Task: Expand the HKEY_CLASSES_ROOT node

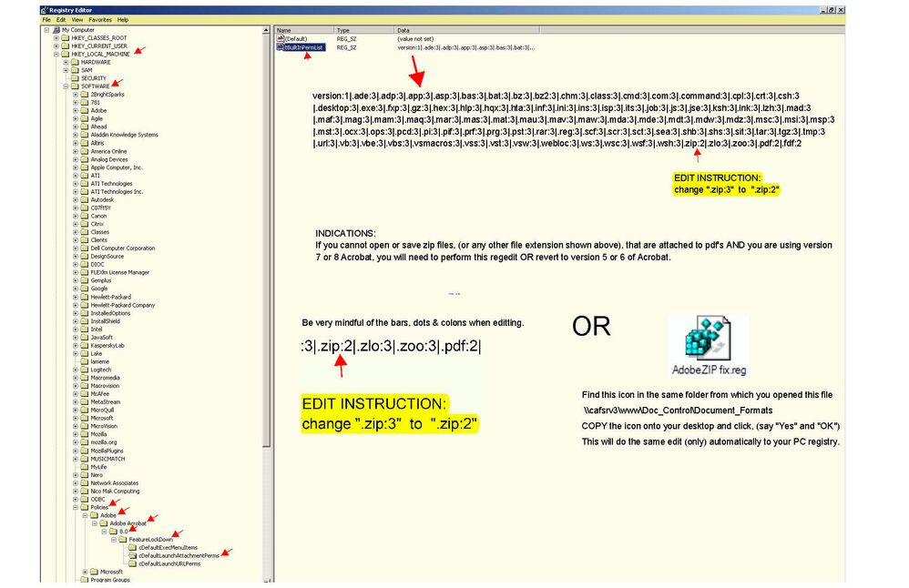Action: point(56,38)
